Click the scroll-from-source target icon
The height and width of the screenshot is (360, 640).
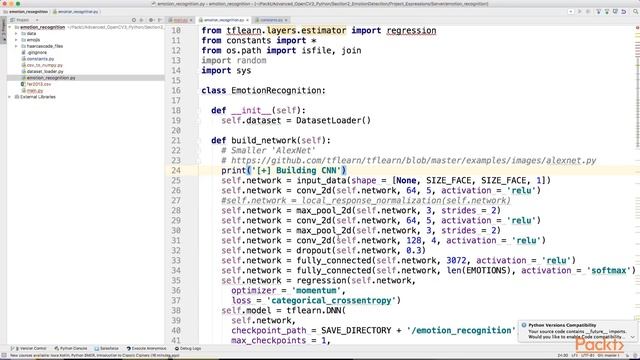click(133, 20)
